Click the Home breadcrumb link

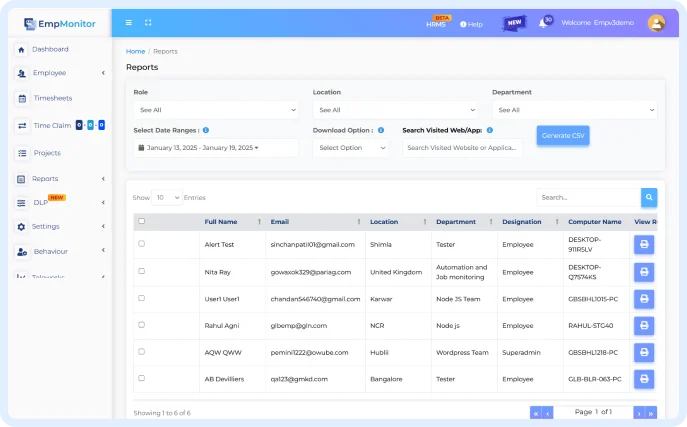click(x=135, y=50)
